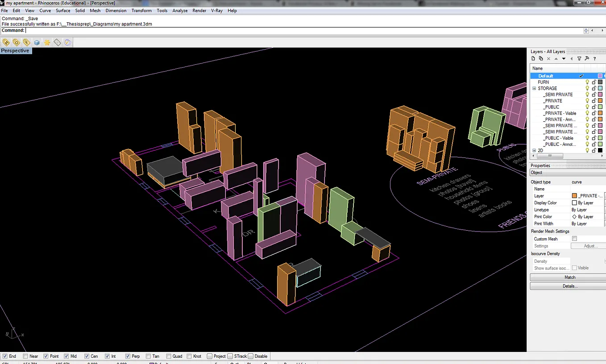This screenshot has height=364, width=606.
Task: Create a new layer in Layers panel
Action: click(x=533, y=58)
